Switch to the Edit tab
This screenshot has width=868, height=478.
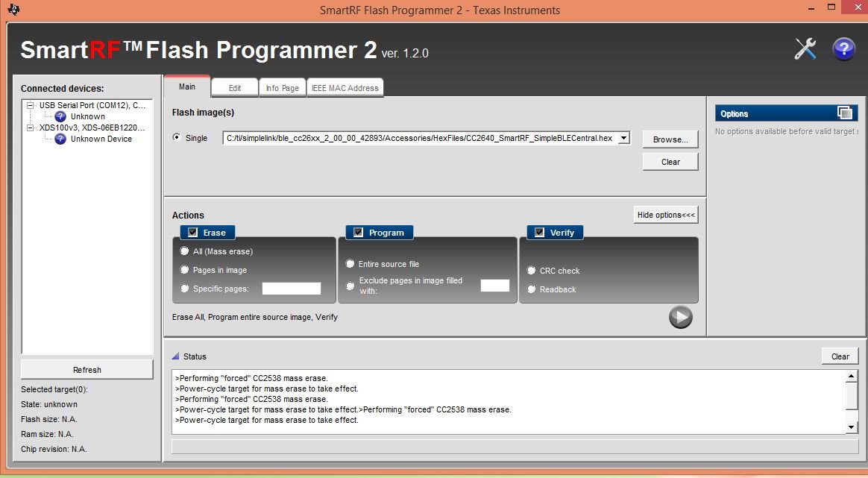(235, 87)
